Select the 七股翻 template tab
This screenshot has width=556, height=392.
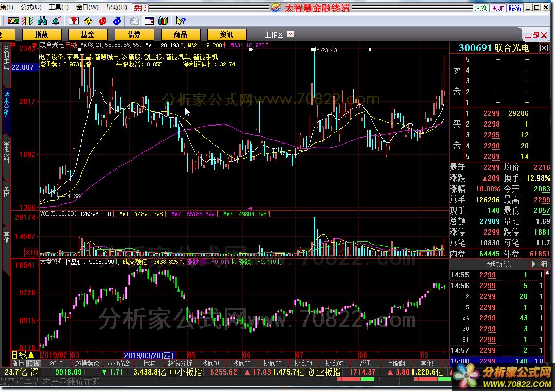[x=396, y=363]
